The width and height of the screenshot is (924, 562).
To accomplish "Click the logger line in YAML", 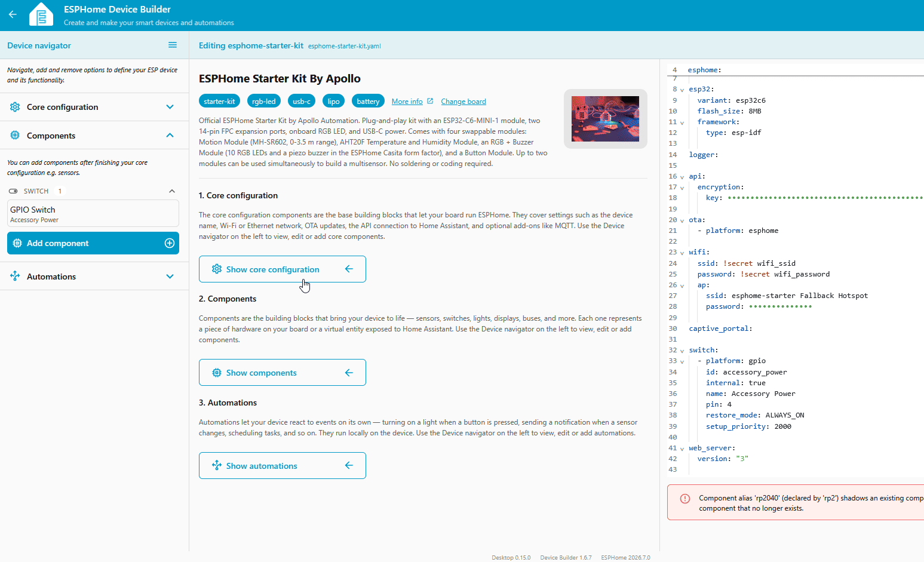I will [x=704, y=155].
